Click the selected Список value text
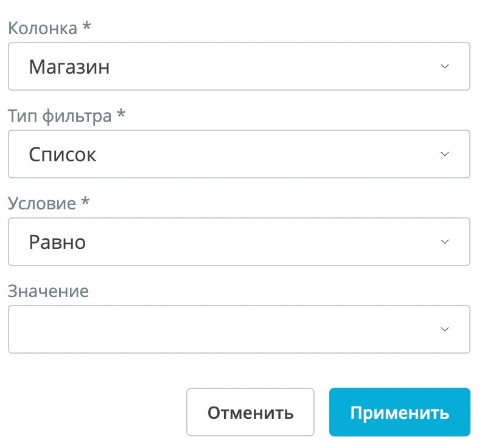 click(x=62, y=154)
